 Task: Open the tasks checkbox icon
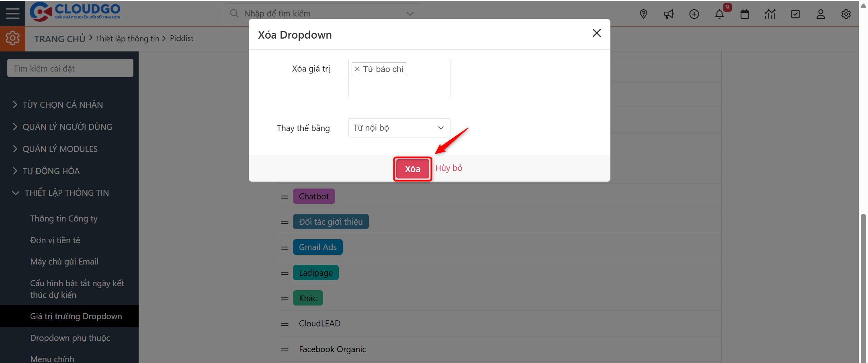coord(795,14)
